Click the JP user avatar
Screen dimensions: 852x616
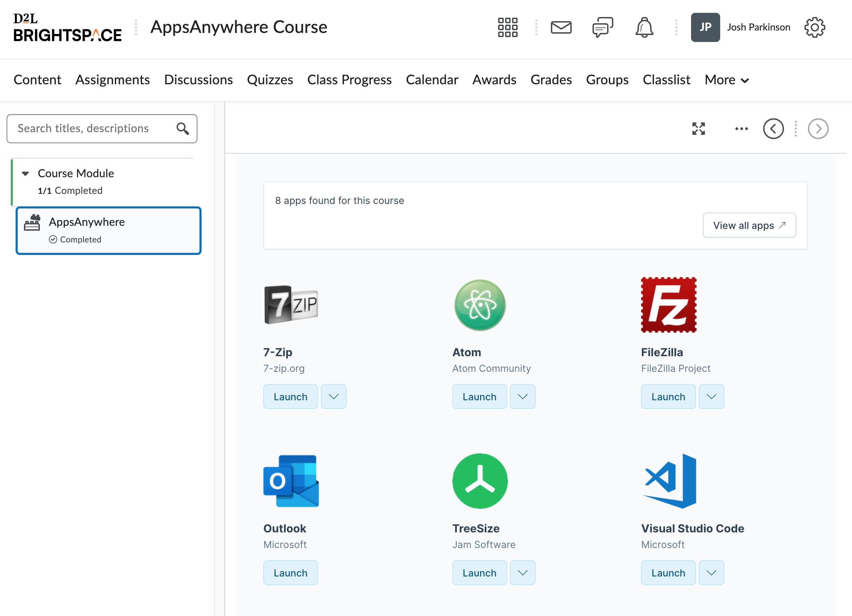[705, 27]
